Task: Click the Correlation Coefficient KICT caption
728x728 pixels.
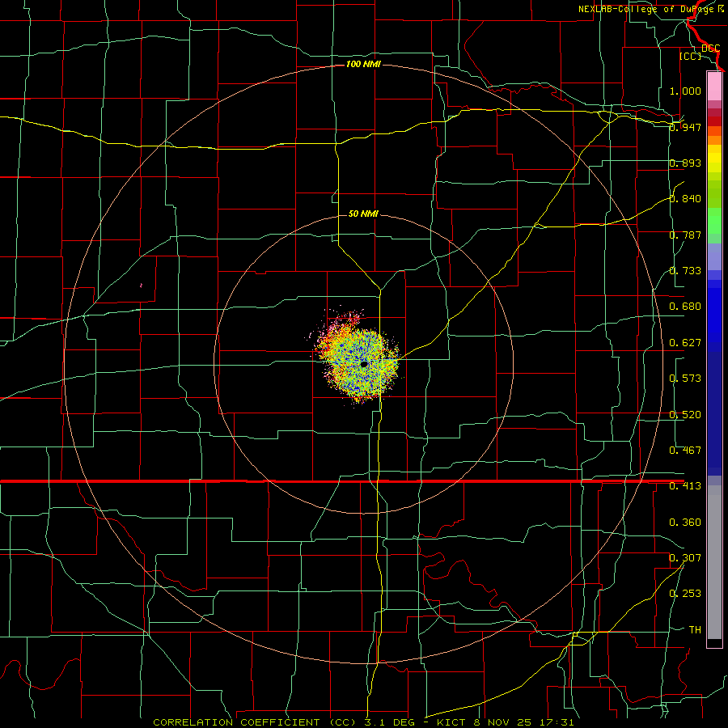Action: [363, 722]
